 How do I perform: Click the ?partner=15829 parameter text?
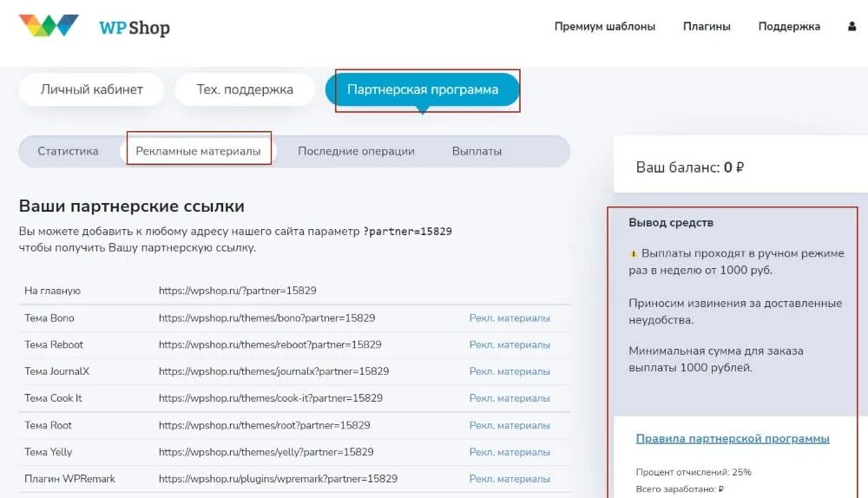[407, 232]
